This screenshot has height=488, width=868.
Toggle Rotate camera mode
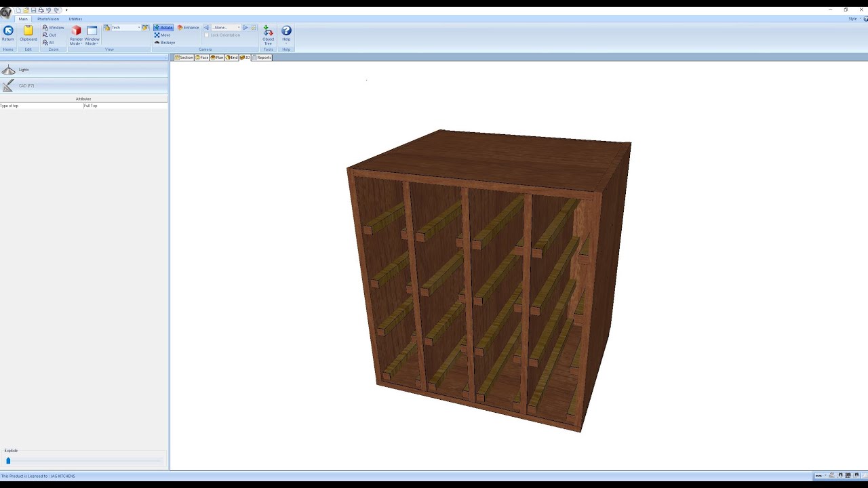tap(163, 28)
